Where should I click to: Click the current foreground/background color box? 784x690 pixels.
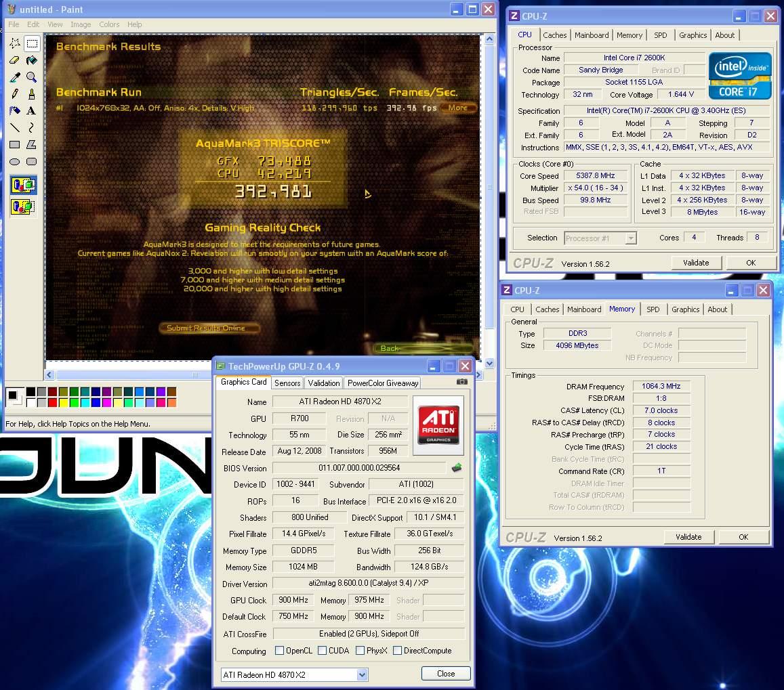click(x=14, y=397)
